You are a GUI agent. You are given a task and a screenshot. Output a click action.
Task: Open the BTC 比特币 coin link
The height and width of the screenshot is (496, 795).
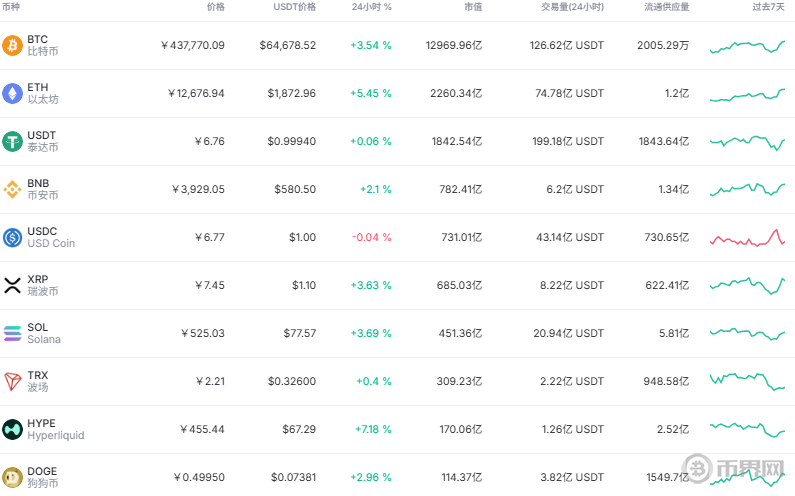(43, 45)
